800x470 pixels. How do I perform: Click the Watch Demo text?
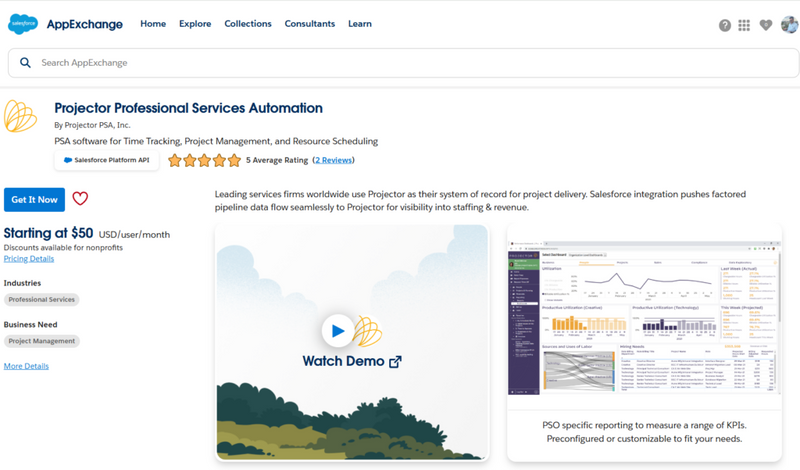pyautogui.click(x=343, y=361)
